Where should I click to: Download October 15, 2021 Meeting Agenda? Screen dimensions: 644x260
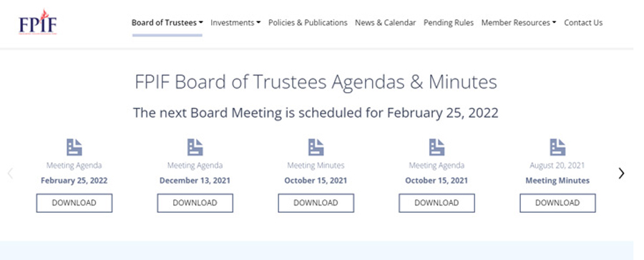(436, 203)
